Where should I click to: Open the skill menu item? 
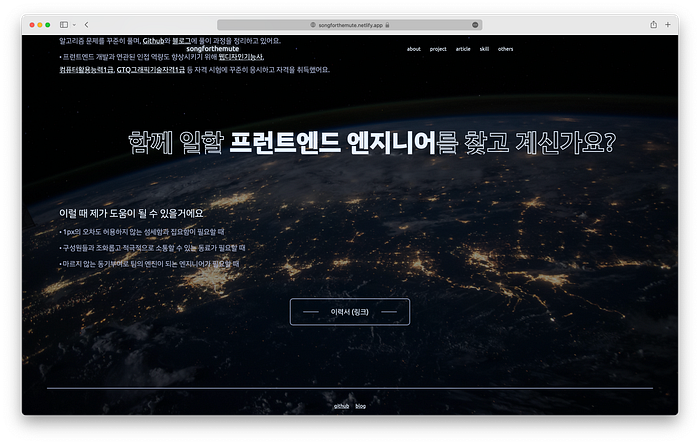(x=484, y=49)
